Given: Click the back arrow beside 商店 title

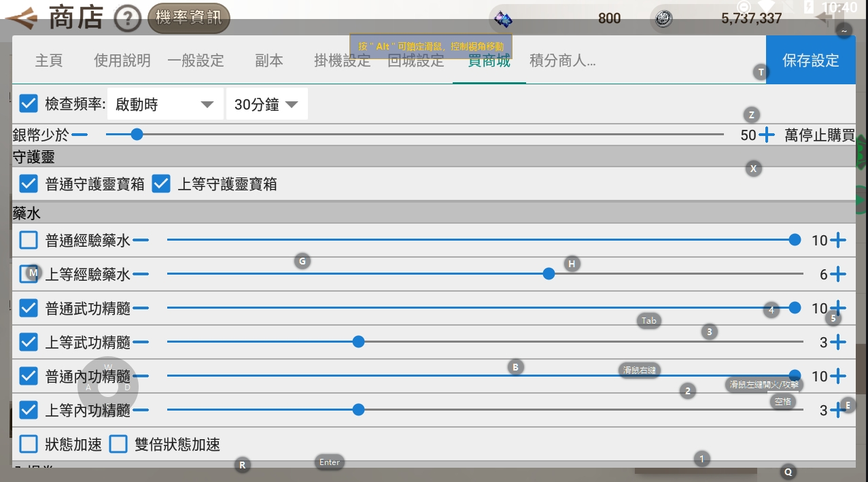Looking at the screenshot, I should [x=22, y=18].
